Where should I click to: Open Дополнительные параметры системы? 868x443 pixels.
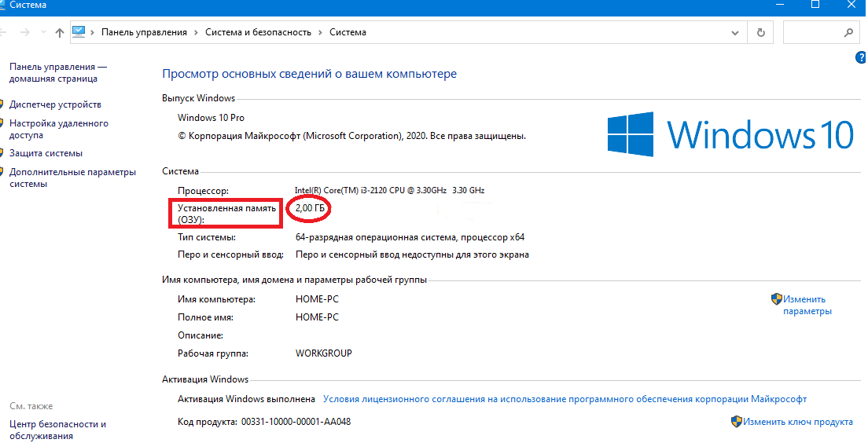point(72,178)
